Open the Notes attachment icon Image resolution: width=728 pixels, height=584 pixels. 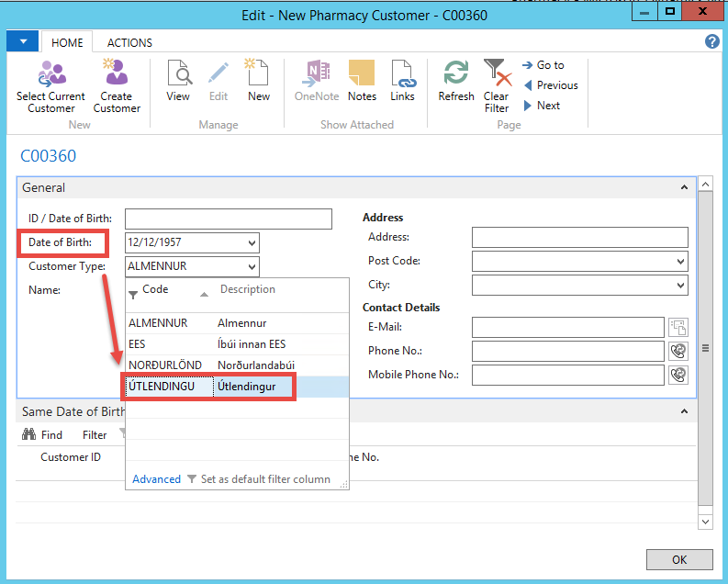(x=362, y=73)
